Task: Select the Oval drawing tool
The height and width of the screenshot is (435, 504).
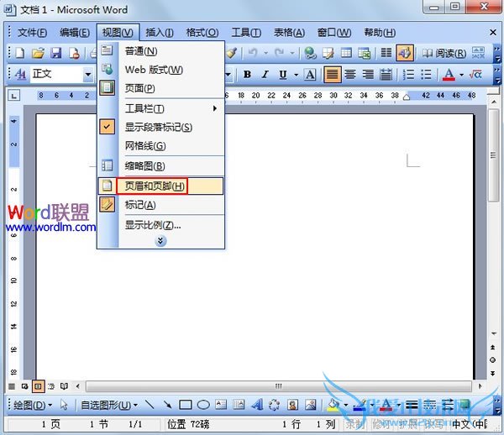Action: tap(203, 405)
